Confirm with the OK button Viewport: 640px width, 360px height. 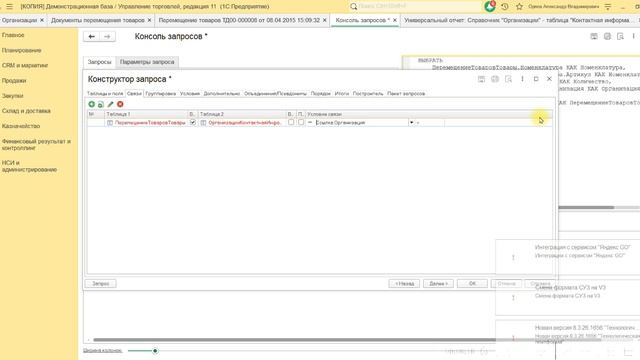(472, 283)
